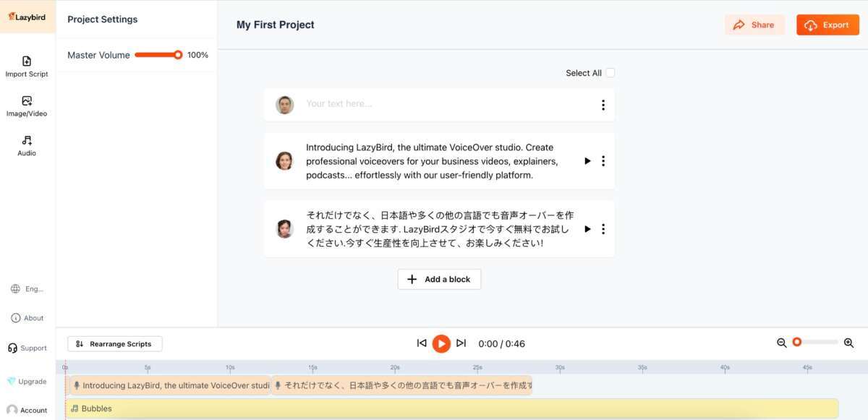Open the Audio sidebar tool

(x=27, y=145)
